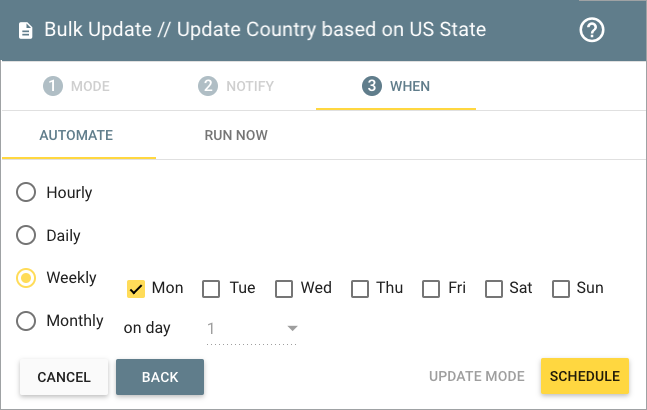This screenshot has width=647, height=410.
Task: Pick the Monthly radio option
Action: tap(26, 321)
